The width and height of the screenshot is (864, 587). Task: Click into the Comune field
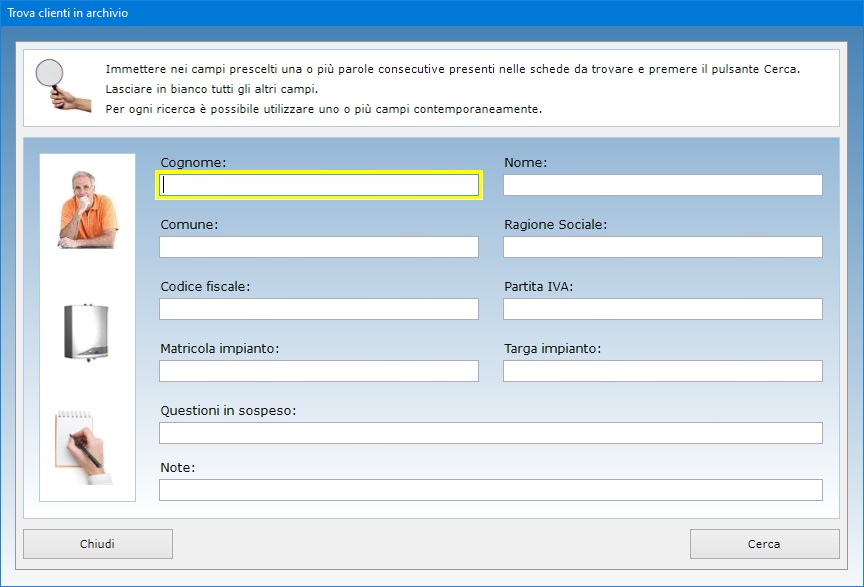[319, 247]
